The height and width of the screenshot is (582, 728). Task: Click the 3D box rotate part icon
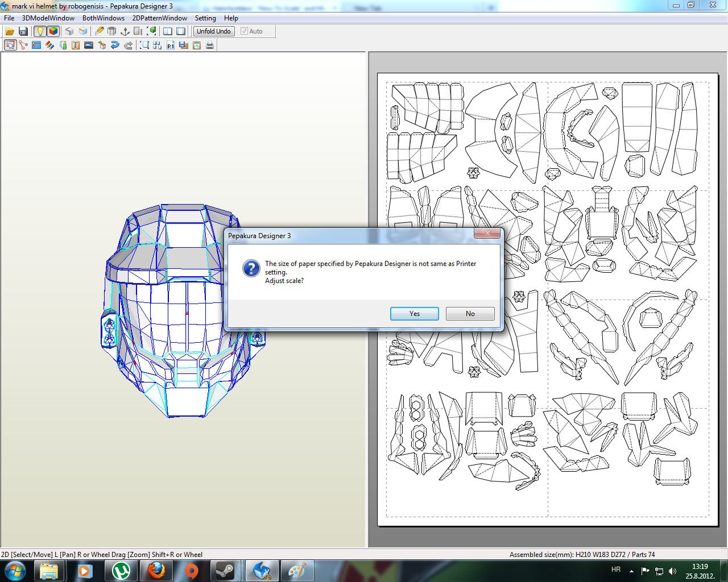coord(102,45)
